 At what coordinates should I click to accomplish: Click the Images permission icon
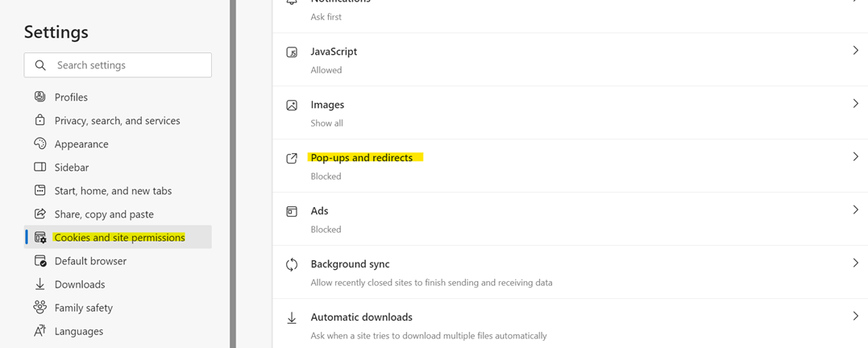pos(292,106)
